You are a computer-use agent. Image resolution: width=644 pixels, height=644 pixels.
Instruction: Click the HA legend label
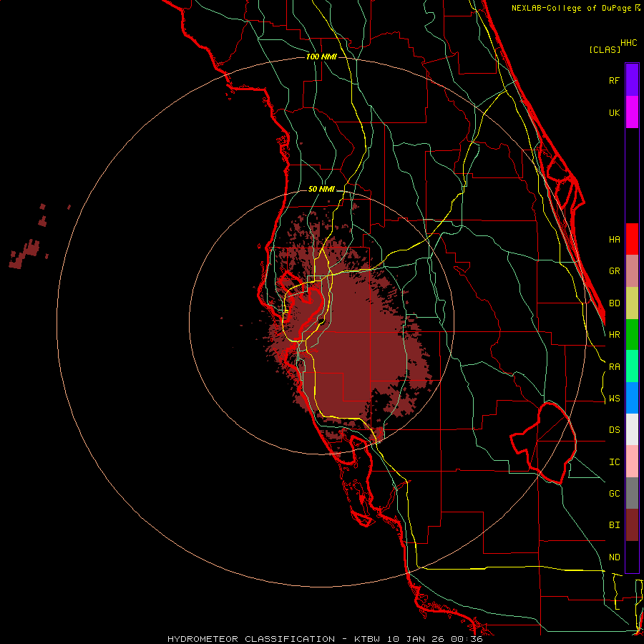coord(614,239)
